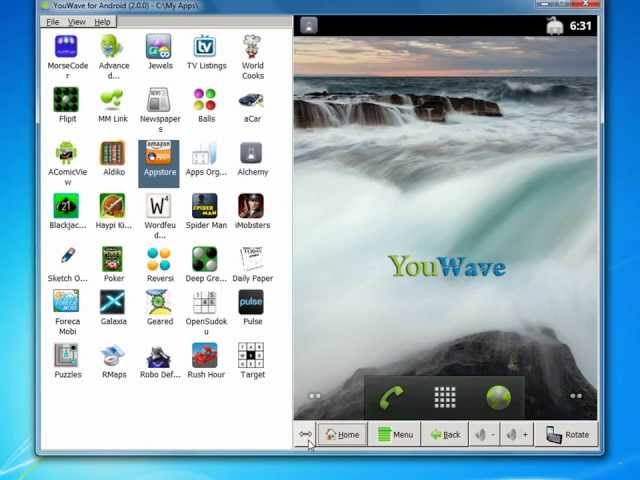Open the Help menu
640x480 pixels.
pyautogui.click(x=102, y=22)
